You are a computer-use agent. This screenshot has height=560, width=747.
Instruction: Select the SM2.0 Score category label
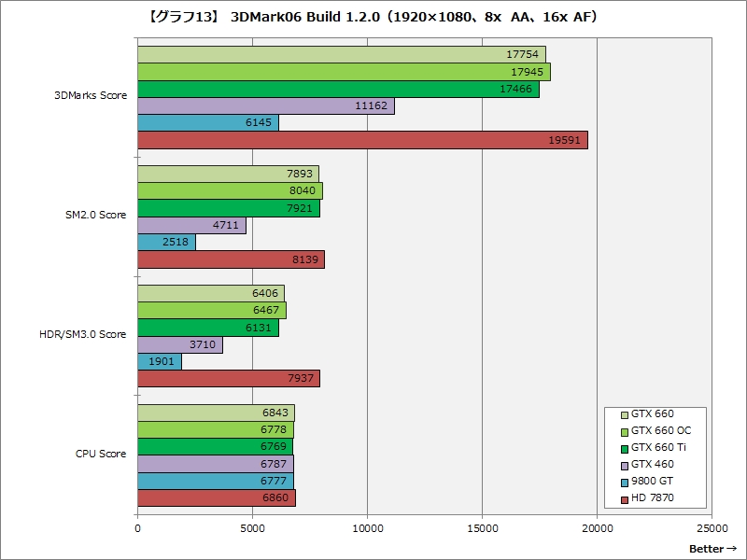pyautogui.click(x=94, y=215)
